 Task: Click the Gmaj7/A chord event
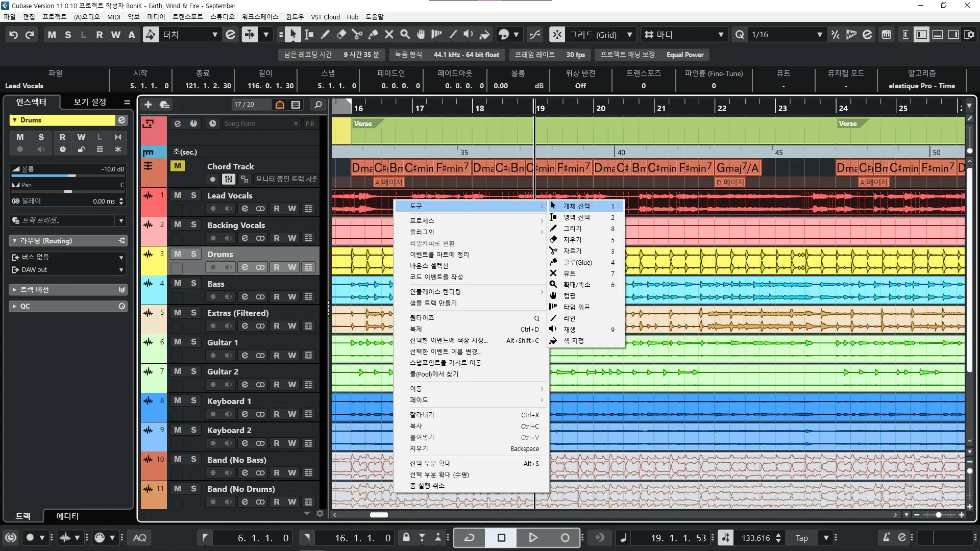pyautogui.click(x=738, y=168)
